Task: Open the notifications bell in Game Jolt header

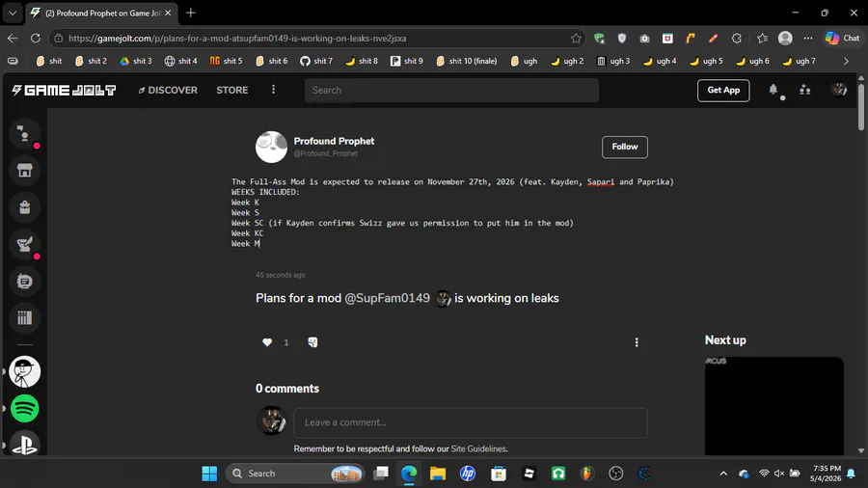Action: pyautogui.click(x=773, y=90)
